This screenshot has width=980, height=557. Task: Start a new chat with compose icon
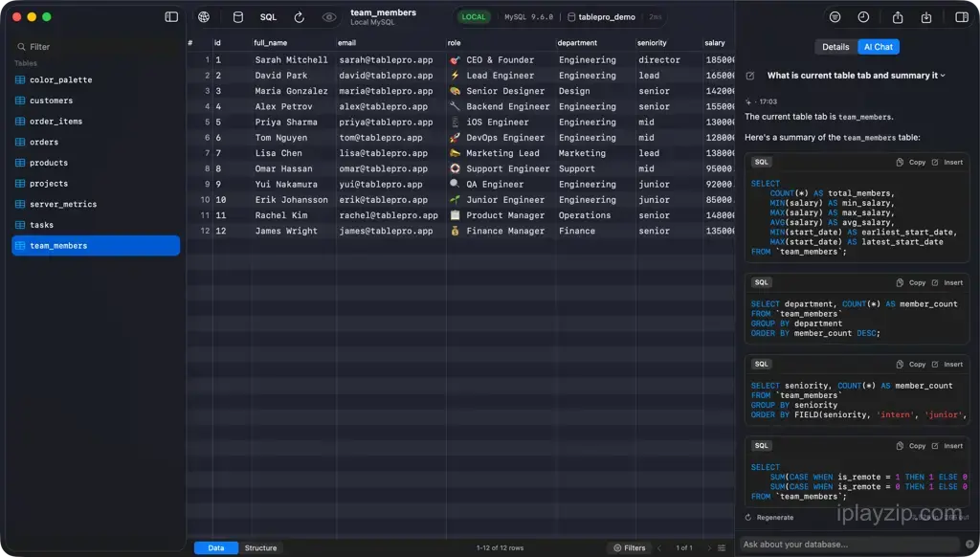tap(750, 76)
